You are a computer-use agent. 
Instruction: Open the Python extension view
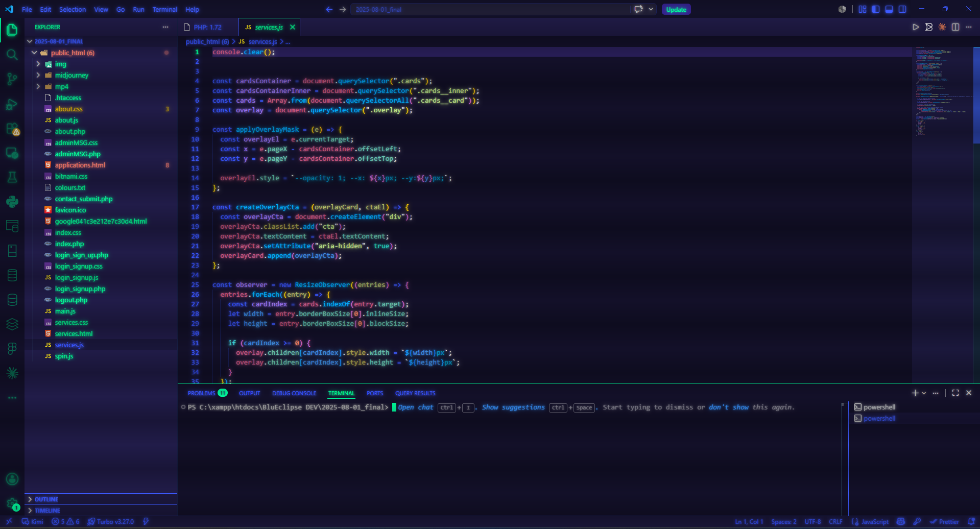(12, 202)
